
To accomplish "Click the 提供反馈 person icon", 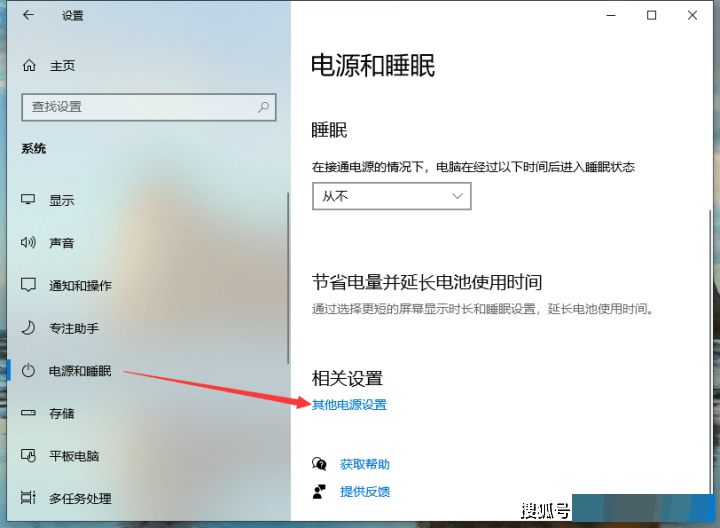I will pos(319,492).
